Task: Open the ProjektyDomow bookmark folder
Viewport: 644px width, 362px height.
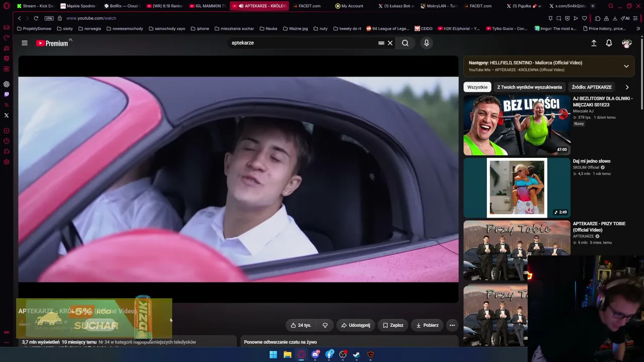Action: [x=34, y=29]
